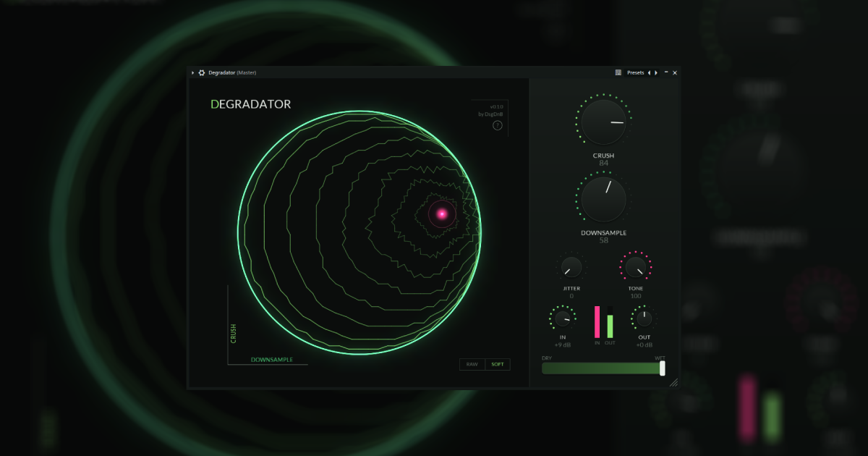This screenshot has height=456, width=868.
Task: Click the pink IN level meter
Action: tap(597, 321)
